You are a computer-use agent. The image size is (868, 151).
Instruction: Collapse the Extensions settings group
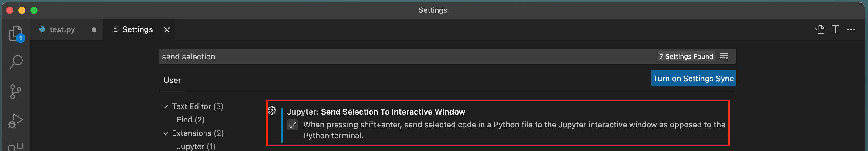click(165, 133)
